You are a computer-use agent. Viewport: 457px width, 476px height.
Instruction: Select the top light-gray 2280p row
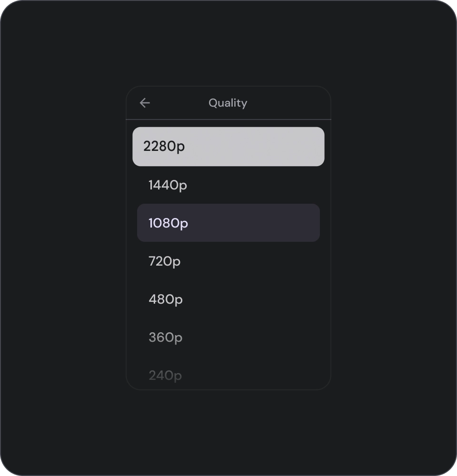click(228, 147)
